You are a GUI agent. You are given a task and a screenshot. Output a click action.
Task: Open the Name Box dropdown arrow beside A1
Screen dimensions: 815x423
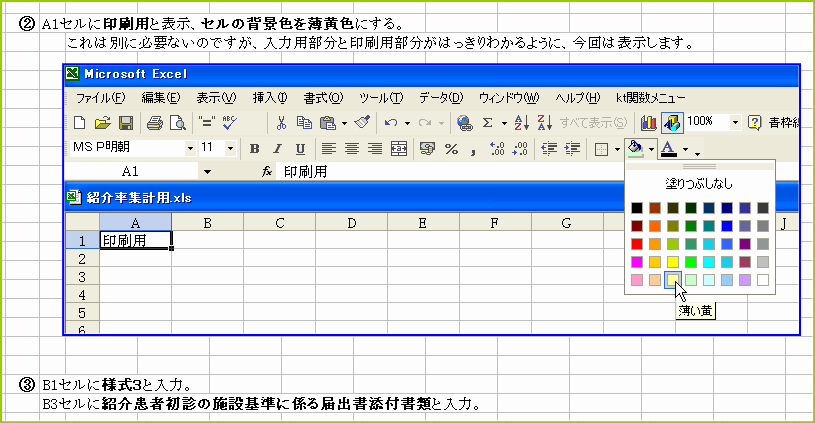pos(207,171)
